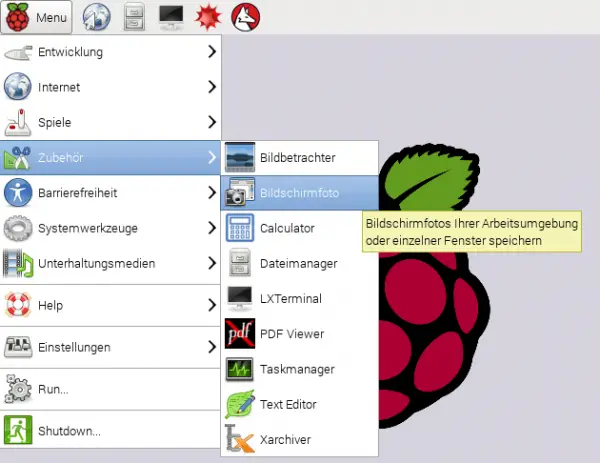600x463 pixels.
Task: Click the Help lifebuoy icon
Action: [18, 305]
